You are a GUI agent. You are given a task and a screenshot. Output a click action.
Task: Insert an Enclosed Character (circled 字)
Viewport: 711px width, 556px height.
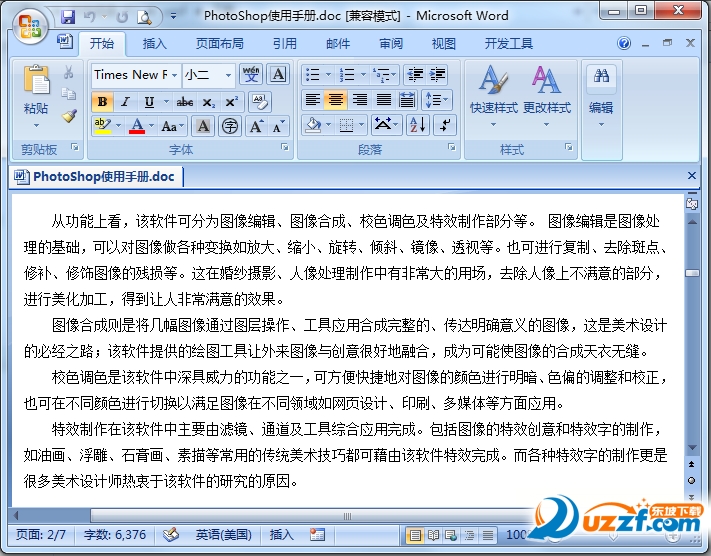coord(229,126)
